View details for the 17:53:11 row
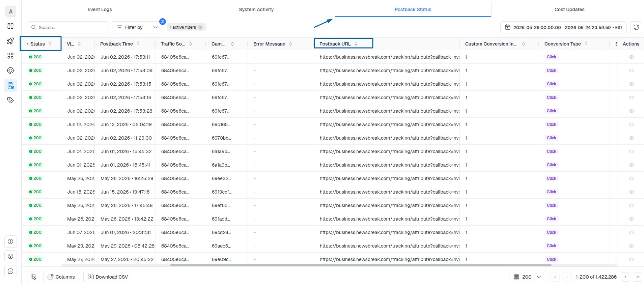 pyautogui.click(x=631, y=57)
